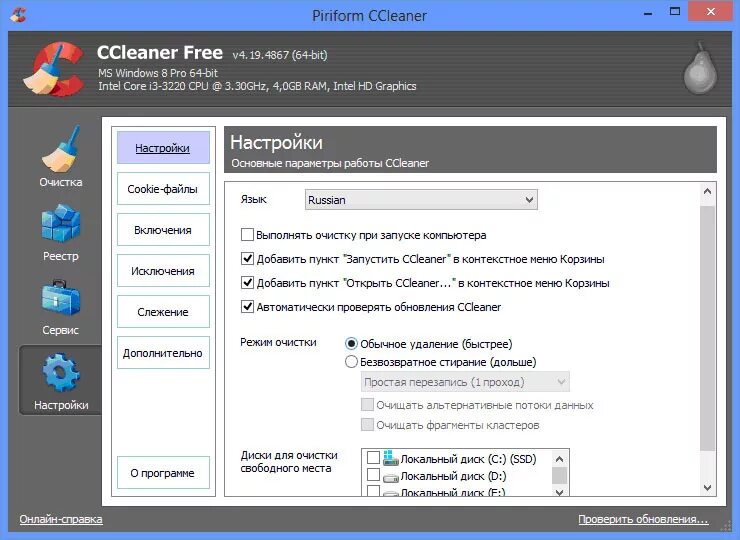This screenshot has height=540, width=740.
Task: Click the settings panel vertical scrollbar thumb
Action: point(707,328)
